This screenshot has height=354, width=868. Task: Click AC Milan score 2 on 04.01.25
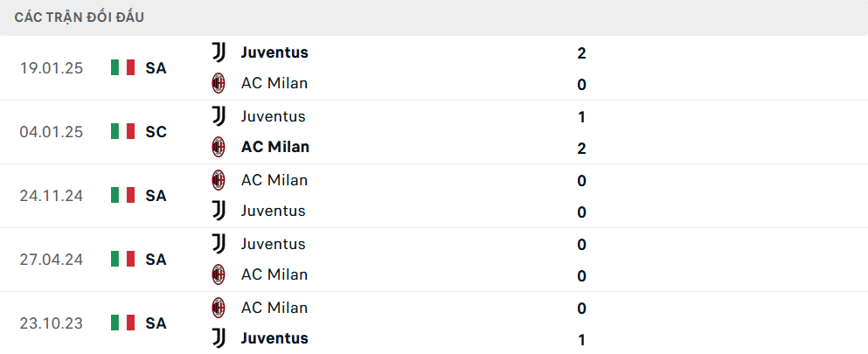581,149
